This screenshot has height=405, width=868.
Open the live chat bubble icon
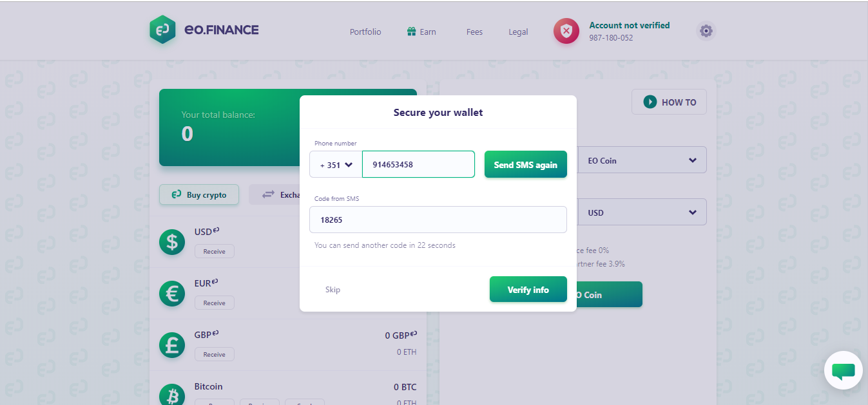coord(844,371)
